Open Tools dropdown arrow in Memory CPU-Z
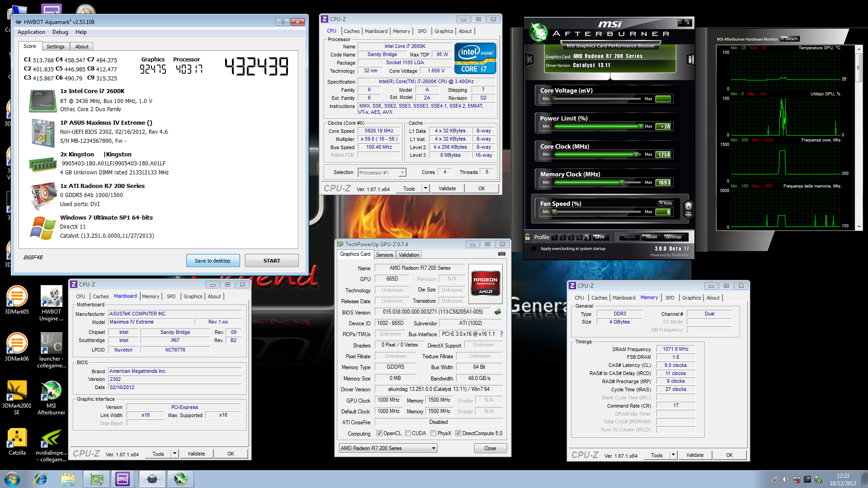Screen dimensions: 868x488 coord(673,455)
